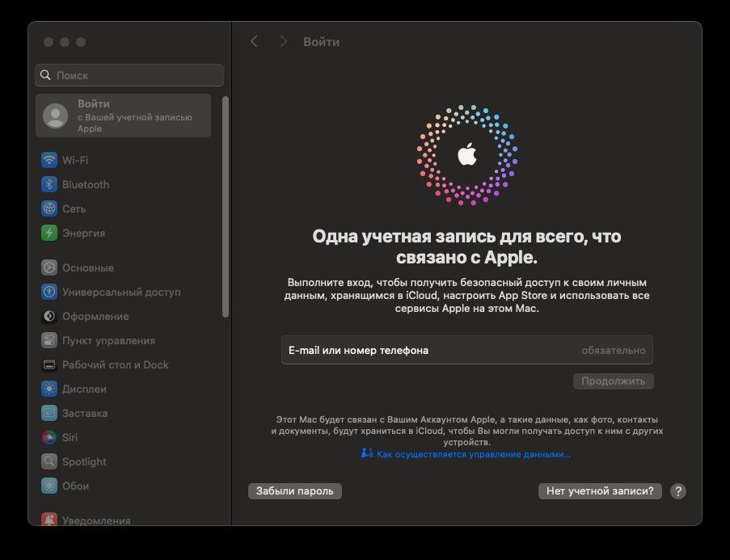
Task: Select Уведомления bell icon
Action: [x=49, y=520]
